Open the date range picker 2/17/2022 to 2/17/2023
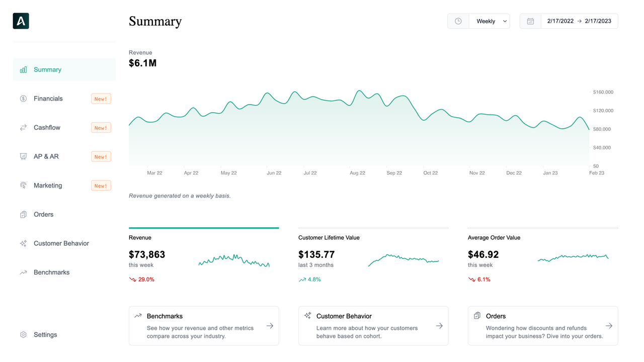The height and width of the screenshot is (362, 644). [579, 21]
